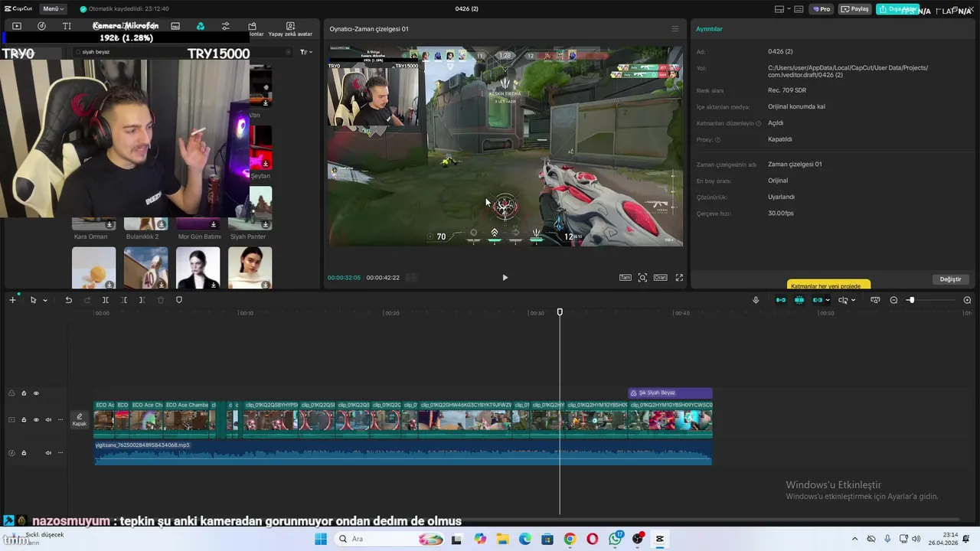Viewport: 980px width, 551px height.
Task: Undo the last edit
Action: [x=68, y=300]
